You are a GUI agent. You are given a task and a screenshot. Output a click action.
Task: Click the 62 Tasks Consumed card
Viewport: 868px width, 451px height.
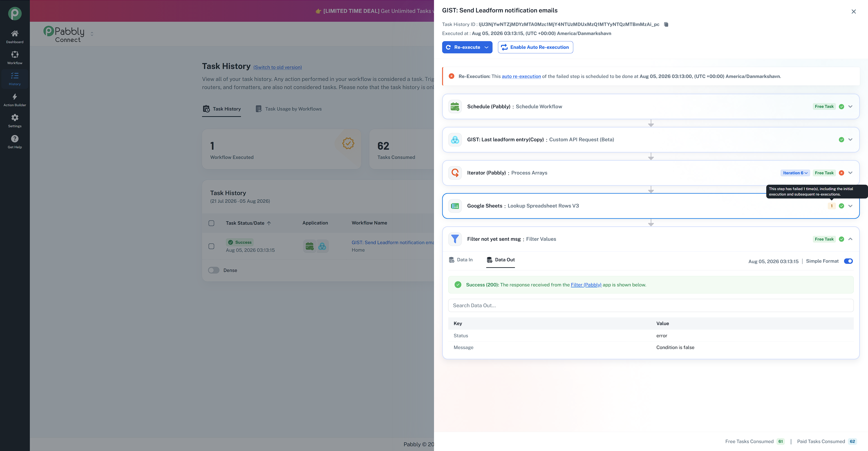click(402, 149)
